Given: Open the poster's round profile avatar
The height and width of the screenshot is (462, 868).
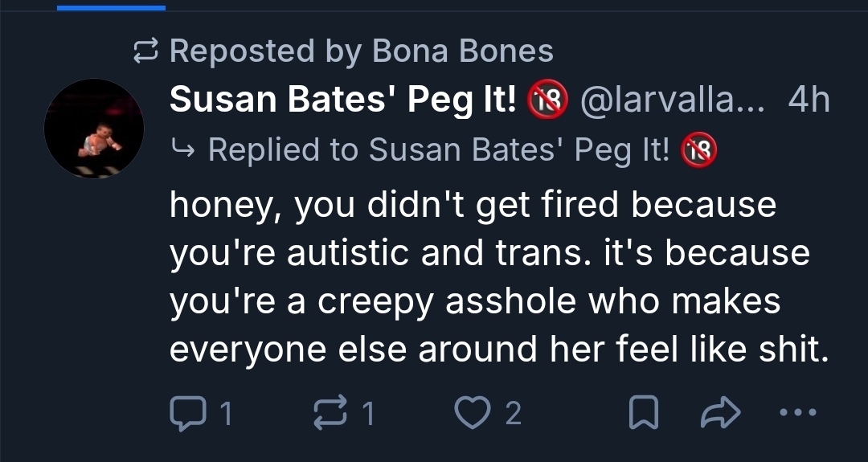Looking at the screenshot, I should 94,129.
